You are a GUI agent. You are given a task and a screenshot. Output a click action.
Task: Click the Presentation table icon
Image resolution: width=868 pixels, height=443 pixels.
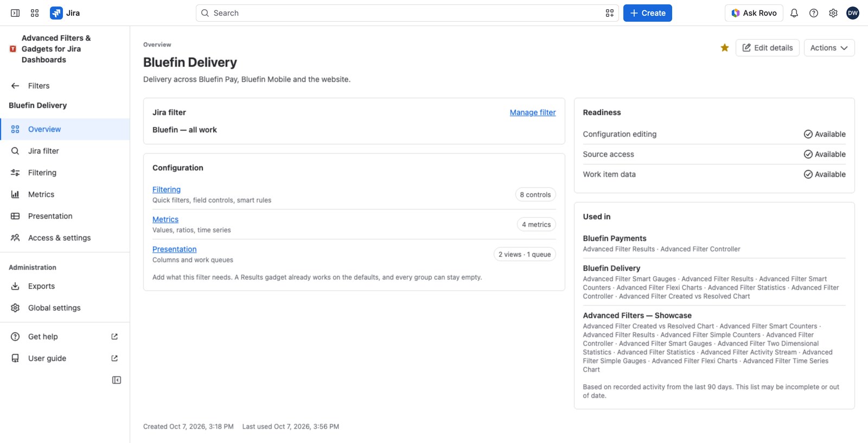pos(15,216)
